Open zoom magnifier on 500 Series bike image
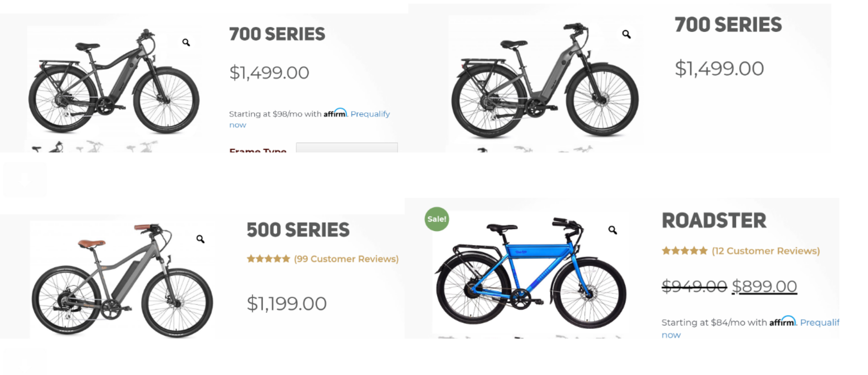The width and height of the screenshot is (868, 375). tap(200, 239)
